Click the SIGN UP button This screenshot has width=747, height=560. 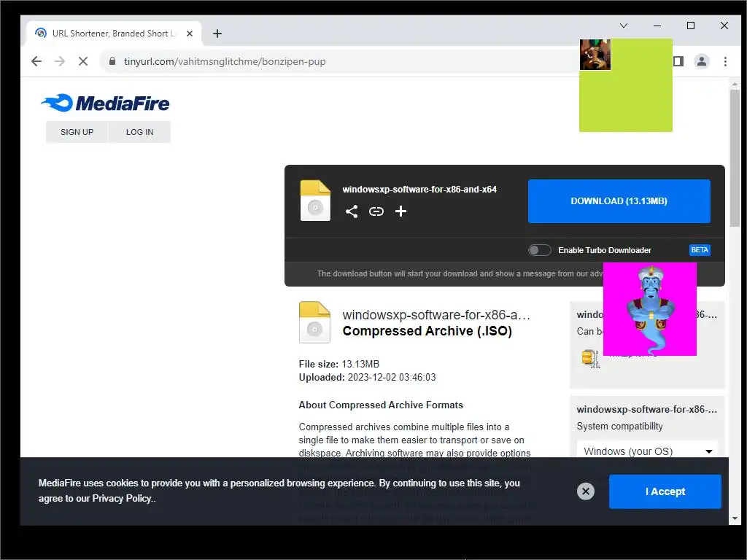[77, 132]
